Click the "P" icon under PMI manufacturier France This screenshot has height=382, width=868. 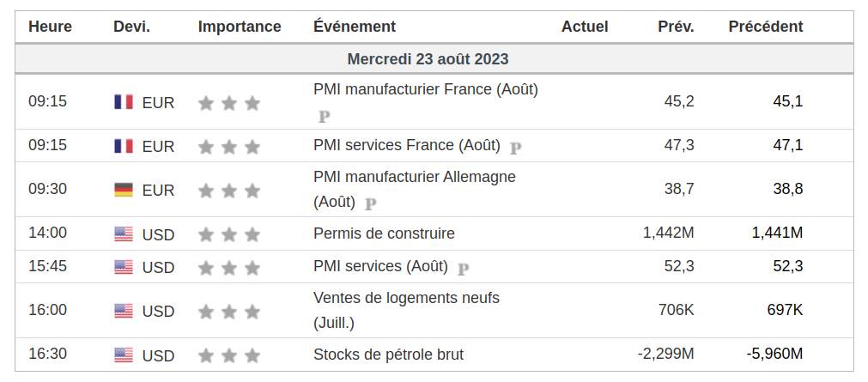point(325,116)
